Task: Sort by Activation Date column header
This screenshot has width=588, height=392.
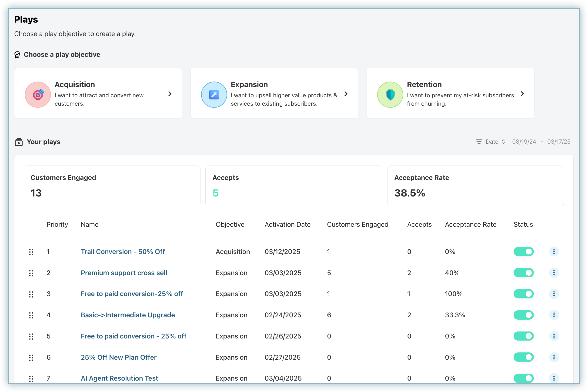Action: (x=287, y=224)
